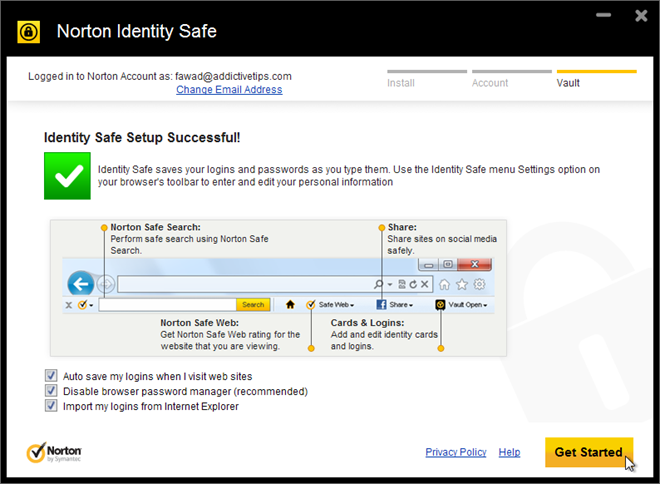Open the Vault Open dropdown in illustration
The width and height of the screenshot is (660, 484).
coord(468,305)
